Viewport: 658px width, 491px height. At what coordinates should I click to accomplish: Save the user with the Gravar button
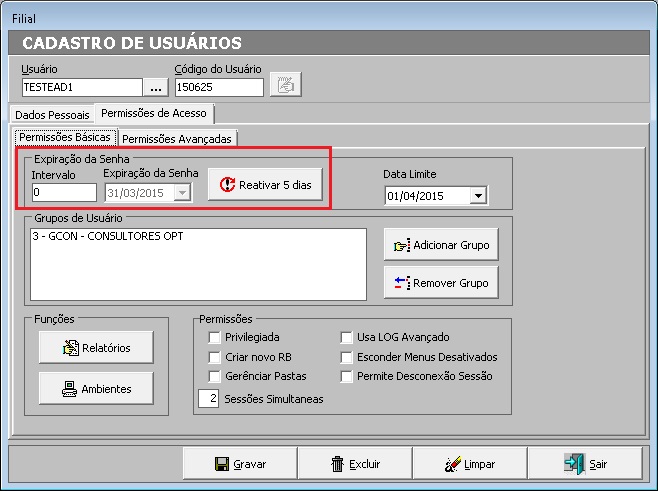pos(240,464)
